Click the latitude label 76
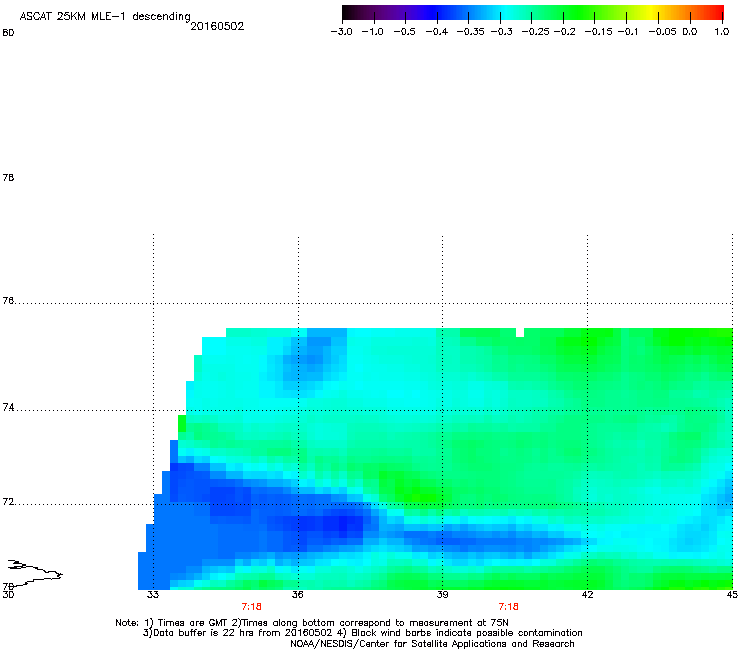Screen dimensions: 740x650 [8, 301]
